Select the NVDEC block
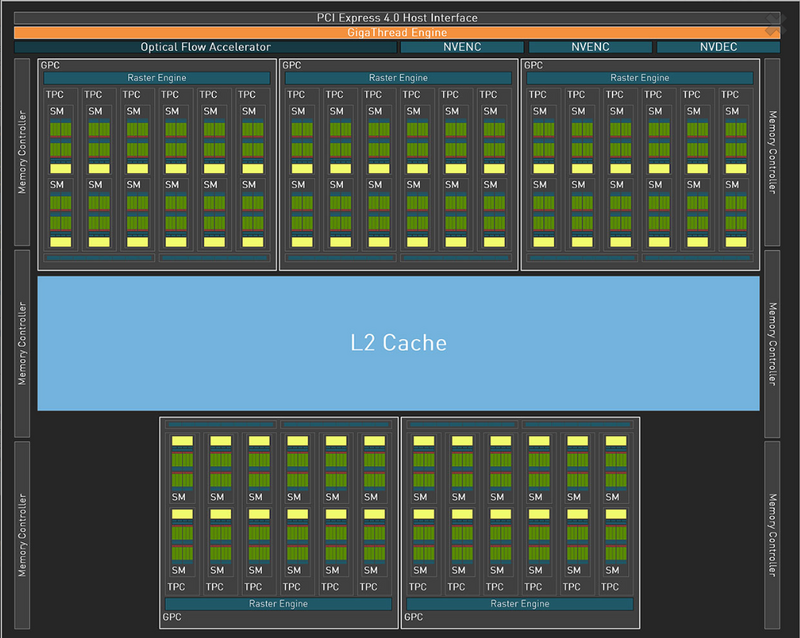This screenshot has width=800, height=638. [x=718, y=47]
